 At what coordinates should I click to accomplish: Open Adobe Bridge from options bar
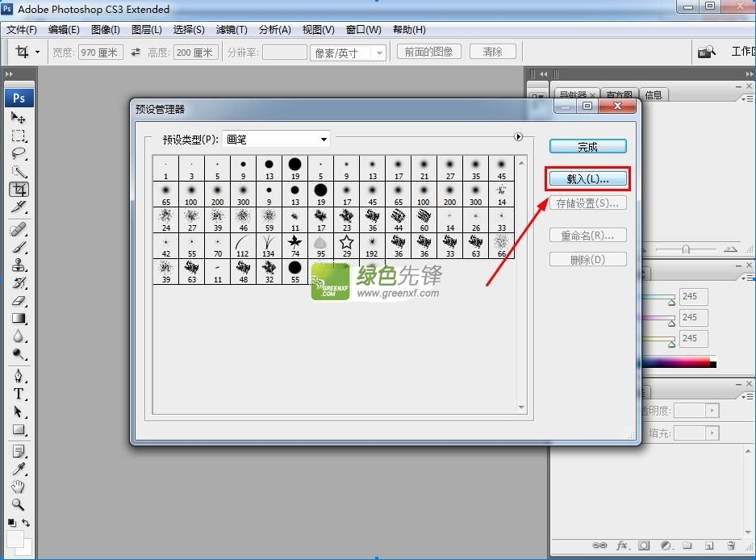pyautogui.click(x=706, y=52)
